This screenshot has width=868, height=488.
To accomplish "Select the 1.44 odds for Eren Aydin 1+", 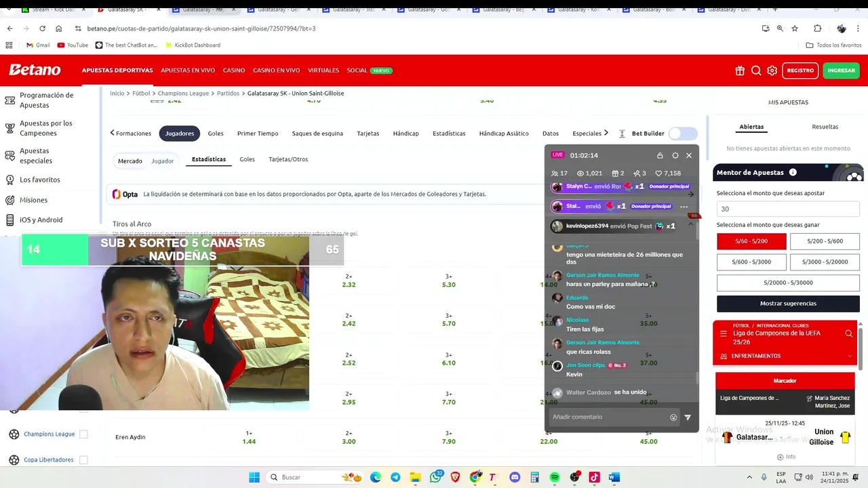I will click(x=249, y=442).
